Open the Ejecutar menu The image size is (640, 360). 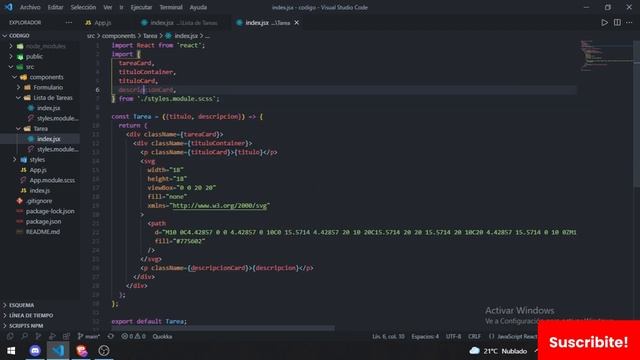(x=141, y=7)
